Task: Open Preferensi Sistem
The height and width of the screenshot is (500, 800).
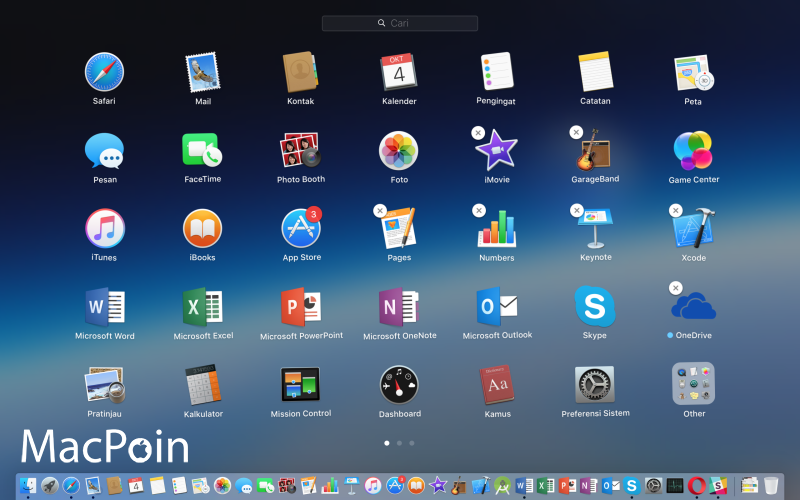Action: pos(594,384)
